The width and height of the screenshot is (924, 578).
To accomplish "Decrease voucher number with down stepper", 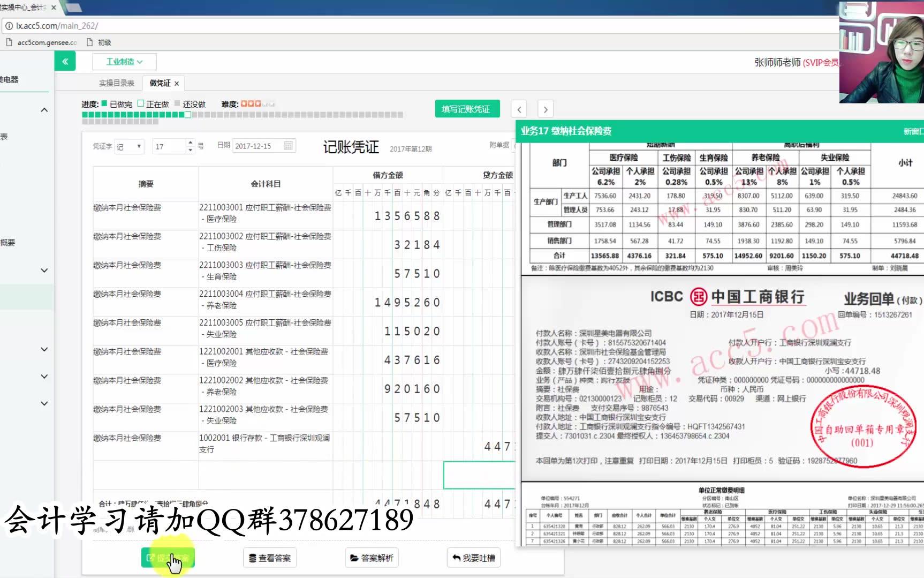I will [190, 151].
